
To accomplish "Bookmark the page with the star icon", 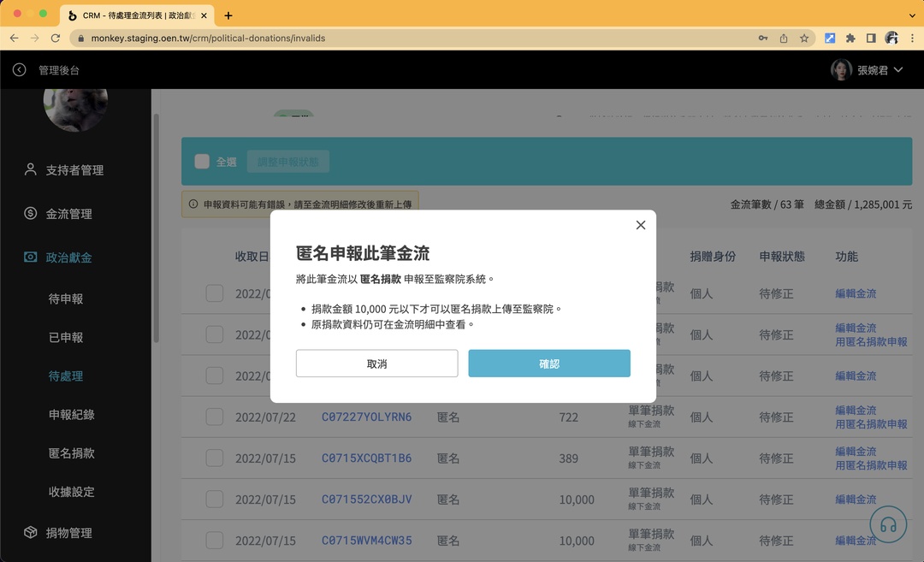I will (x=804, y=38).
